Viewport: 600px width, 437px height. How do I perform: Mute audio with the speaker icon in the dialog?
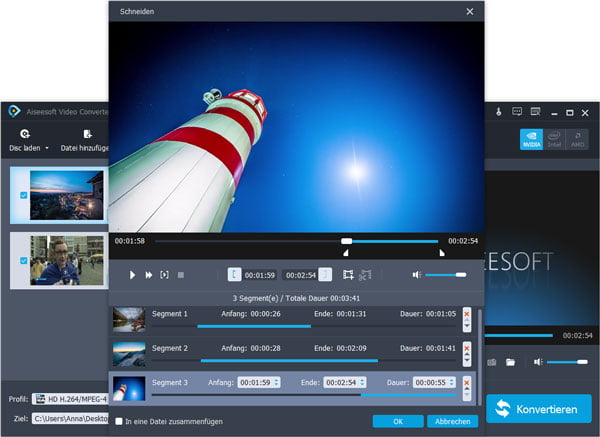pos(417,274)
